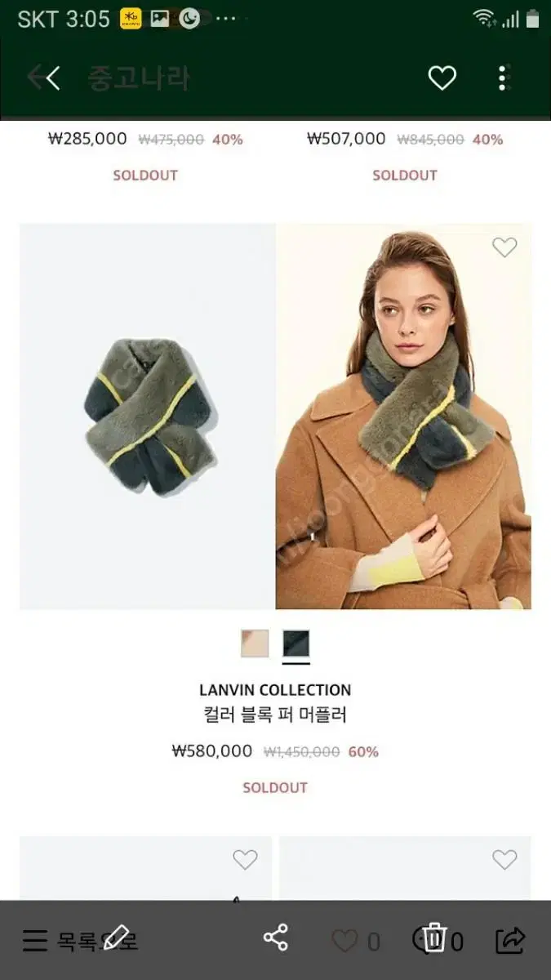
Task: Tap the like count heart in bottom bar
Action: 345,942
